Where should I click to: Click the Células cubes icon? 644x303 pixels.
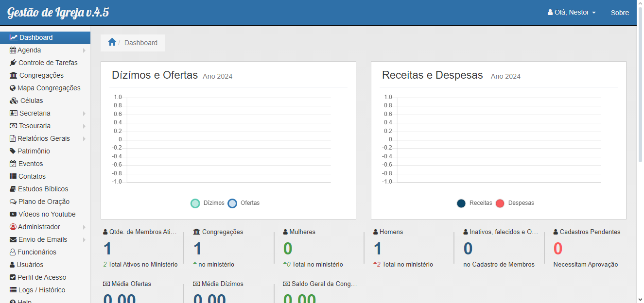tap(14, 101)
